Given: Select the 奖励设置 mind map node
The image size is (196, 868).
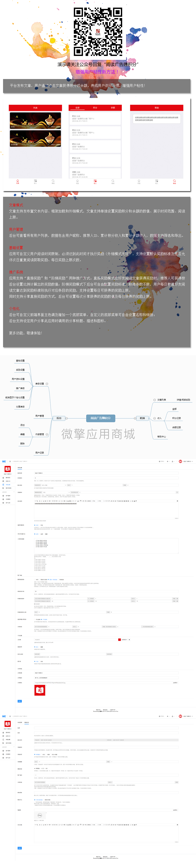Looking at the screenshot, I should 20,370.
